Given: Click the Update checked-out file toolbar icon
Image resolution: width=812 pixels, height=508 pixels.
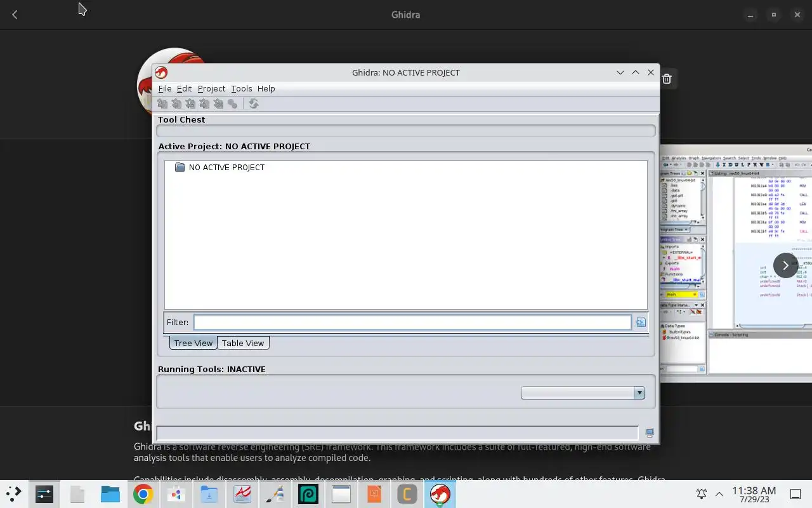Looking at the screenshot, I should tap(190, 104).
